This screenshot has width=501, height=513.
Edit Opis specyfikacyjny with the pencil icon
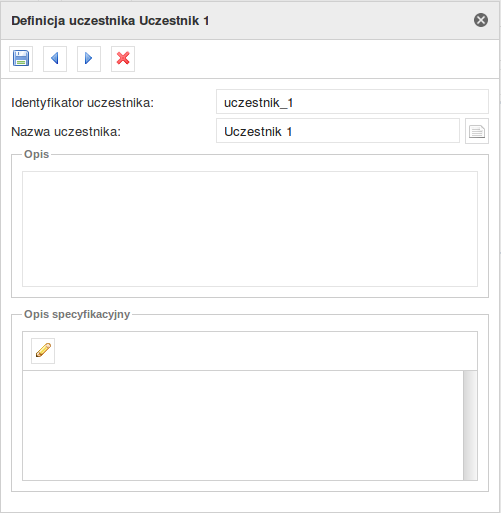43,351
